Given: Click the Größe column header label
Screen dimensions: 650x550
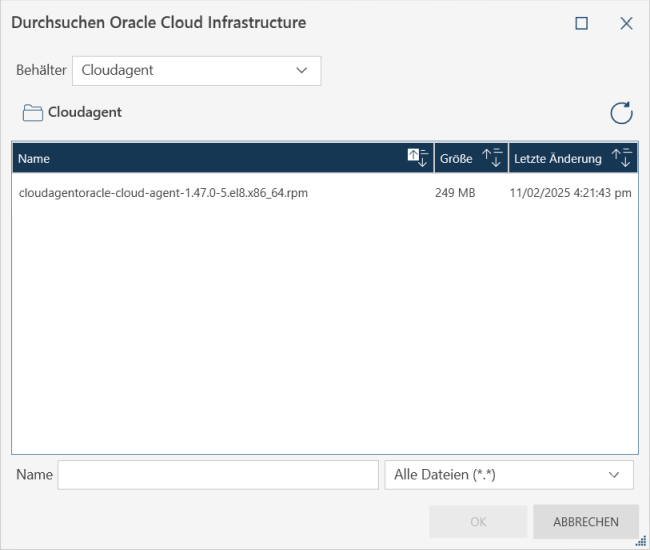Looking at the screenshot, I should point(456,158).
